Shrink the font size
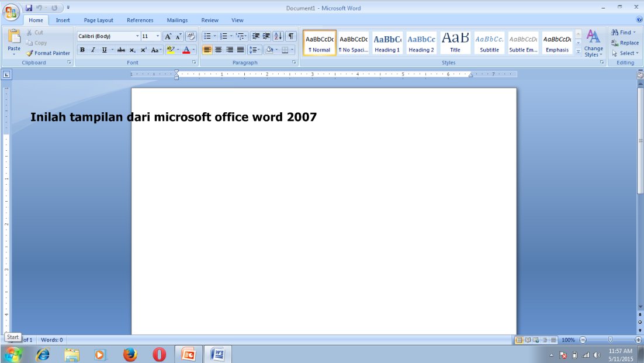Image resolution: width=644 pixels, height=363 pixels. pos(179,36)
